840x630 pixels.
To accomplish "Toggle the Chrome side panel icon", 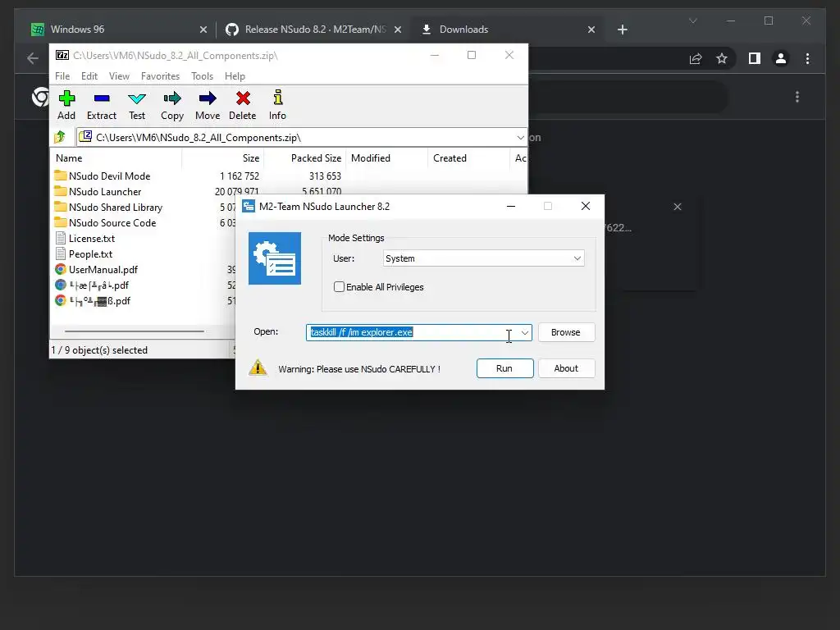I will [755, 58].
